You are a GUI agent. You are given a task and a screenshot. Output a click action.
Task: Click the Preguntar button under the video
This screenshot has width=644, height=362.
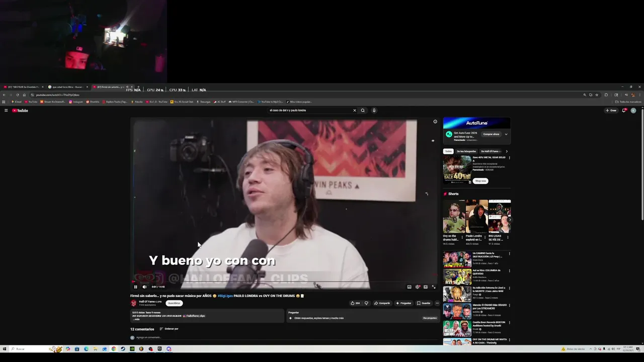point(404,303)
